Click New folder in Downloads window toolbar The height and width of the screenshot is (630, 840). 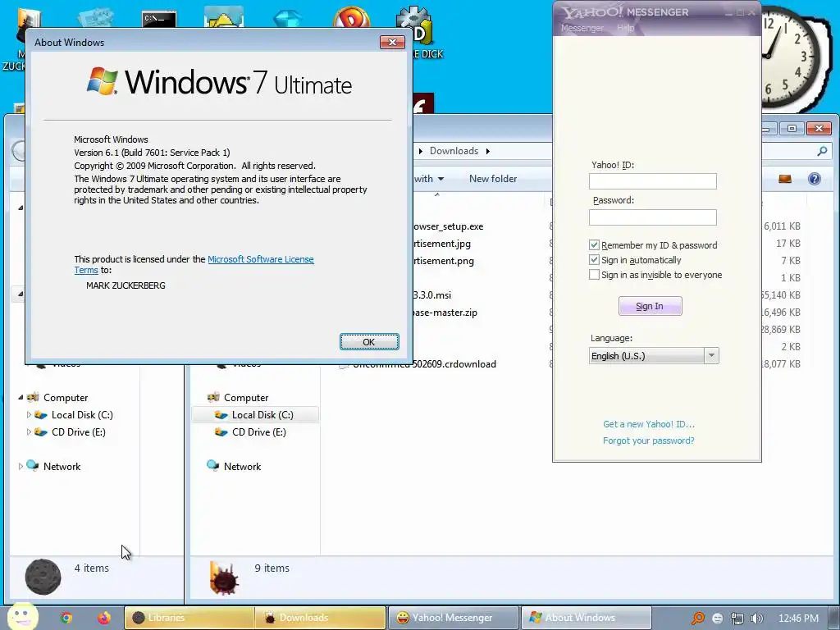click(493, 178)
